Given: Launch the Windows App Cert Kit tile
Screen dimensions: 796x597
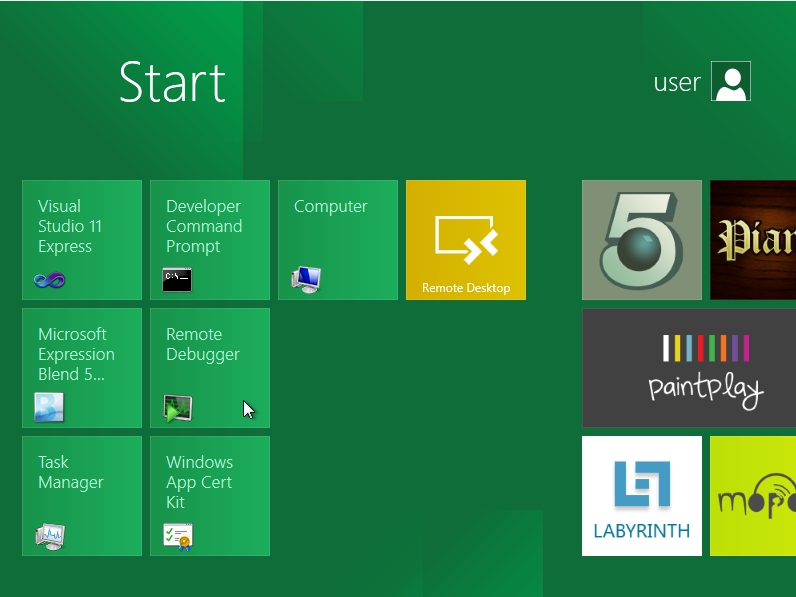Looking at the screenshot, I should pos(210,495).
